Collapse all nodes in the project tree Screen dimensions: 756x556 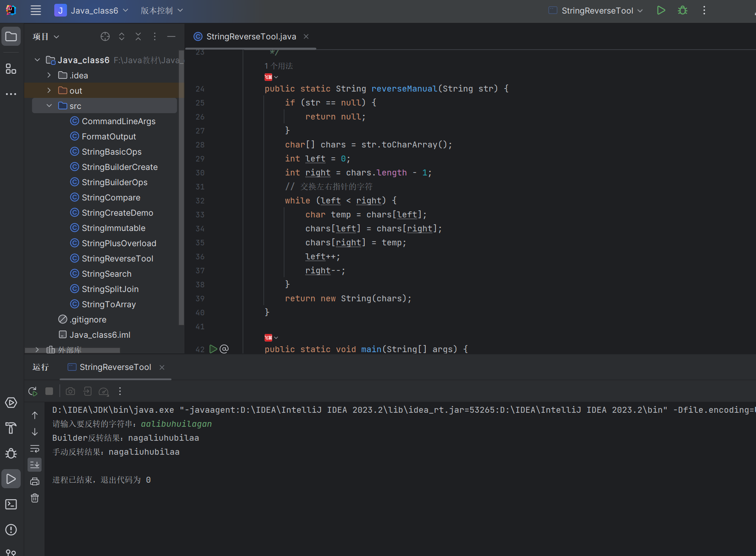point(138,37)
